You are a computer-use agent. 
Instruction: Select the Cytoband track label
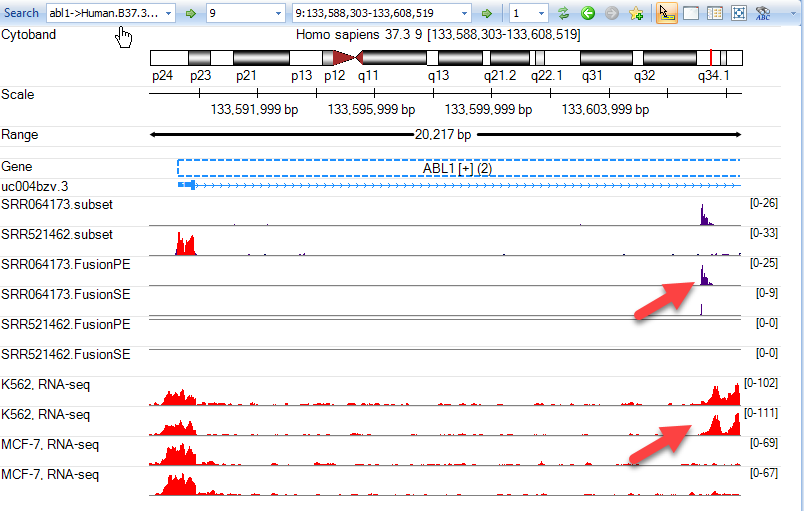(29, 35)
